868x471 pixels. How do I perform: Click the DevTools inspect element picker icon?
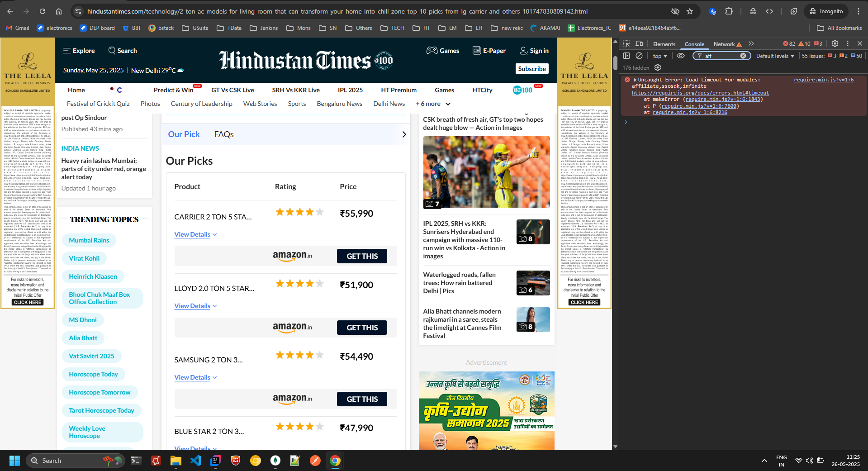626,44
